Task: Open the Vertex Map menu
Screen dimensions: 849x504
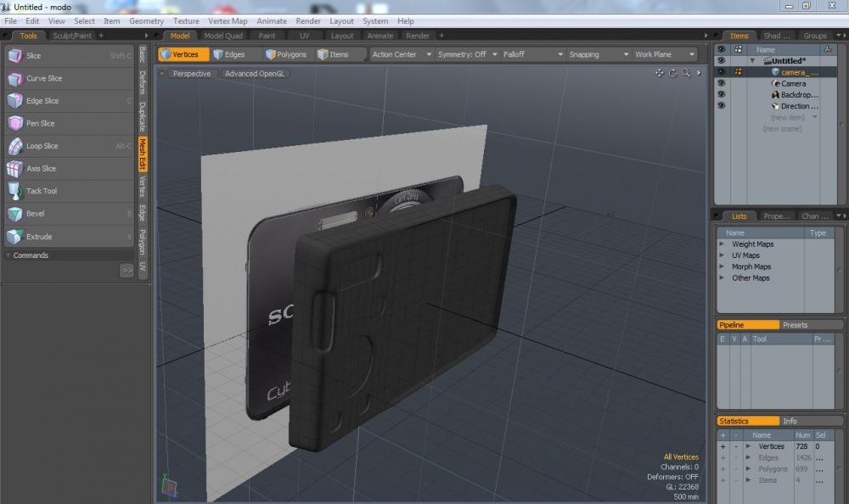Action: coord(228,21)
